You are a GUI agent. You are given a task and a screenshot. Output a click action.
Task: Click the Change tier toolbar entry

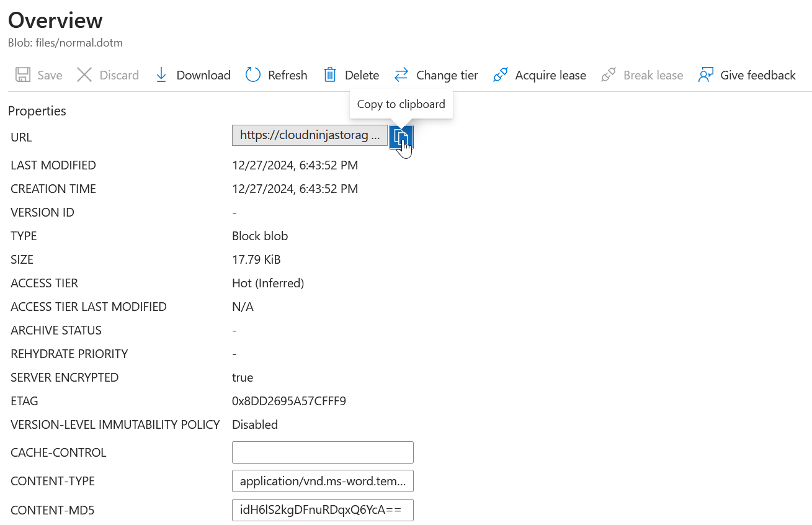pyautogui.click(x=436, y=74)
